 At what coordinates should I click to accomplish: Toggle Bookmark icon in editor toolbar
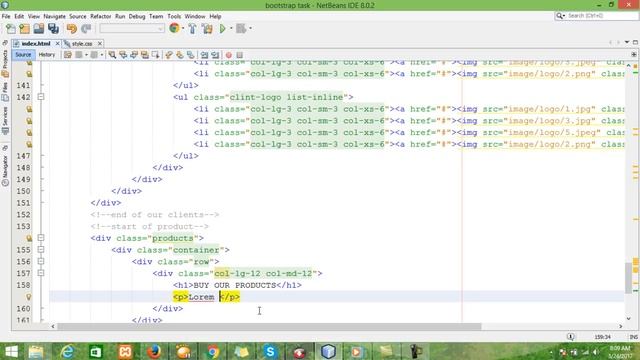click(x=191, y=55)
